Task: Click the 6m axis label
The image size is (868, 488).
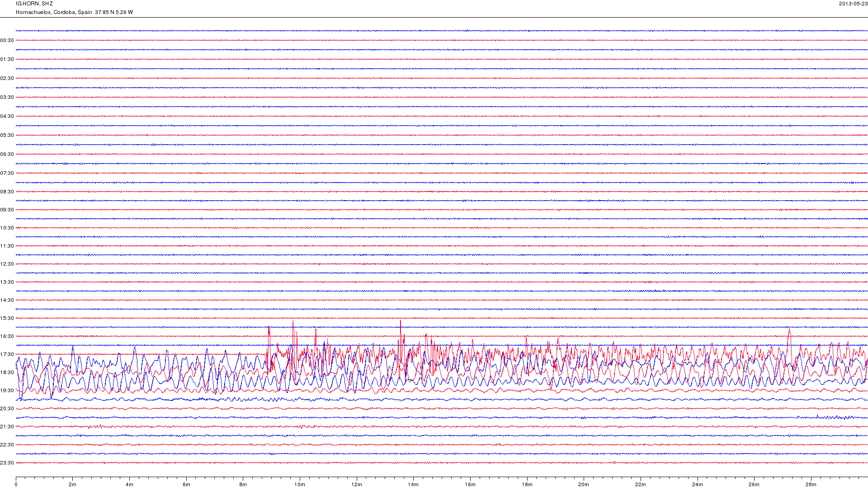Action: coord(186,484)
